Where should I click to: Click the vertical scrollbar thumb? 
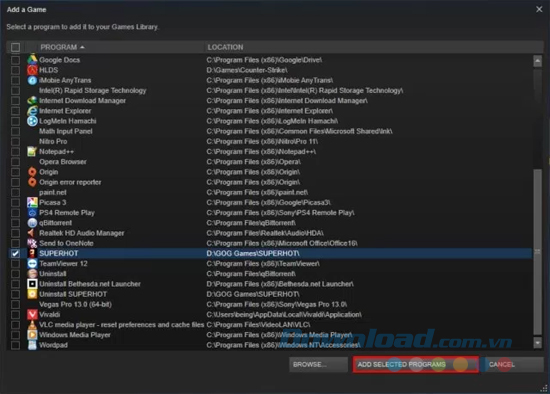(x=537, y=252)
